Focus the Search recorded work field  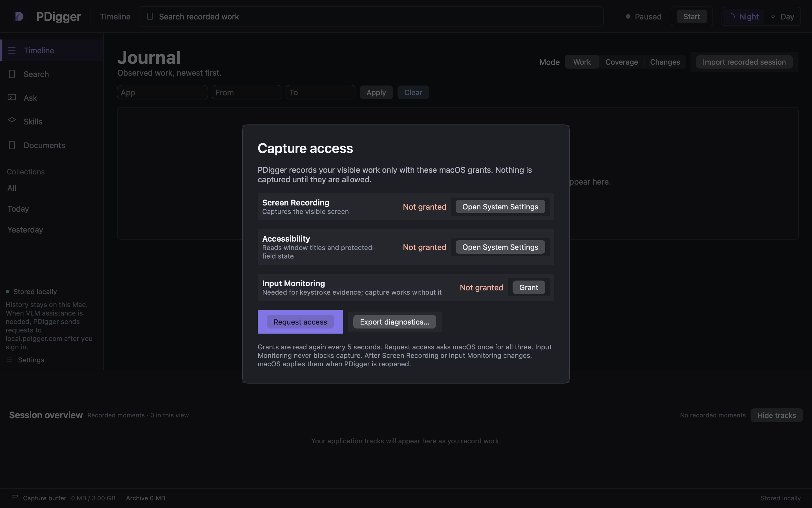pos(371,16)
